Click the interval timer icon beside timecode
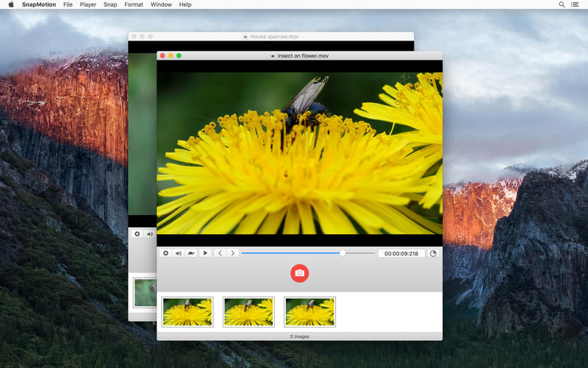 (433, 253)
